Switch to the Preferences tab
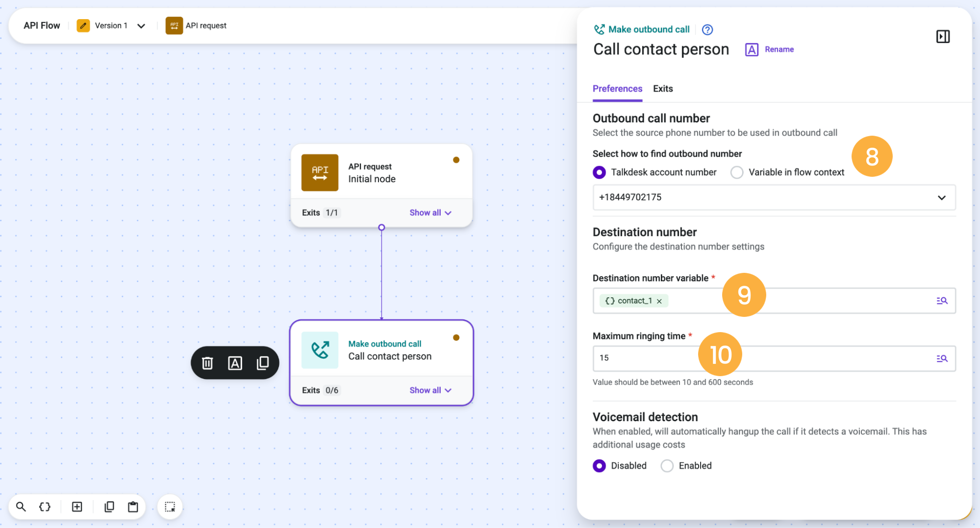This screenshot has height=528, width=980. pyautogui.click(x=617, y=89)
